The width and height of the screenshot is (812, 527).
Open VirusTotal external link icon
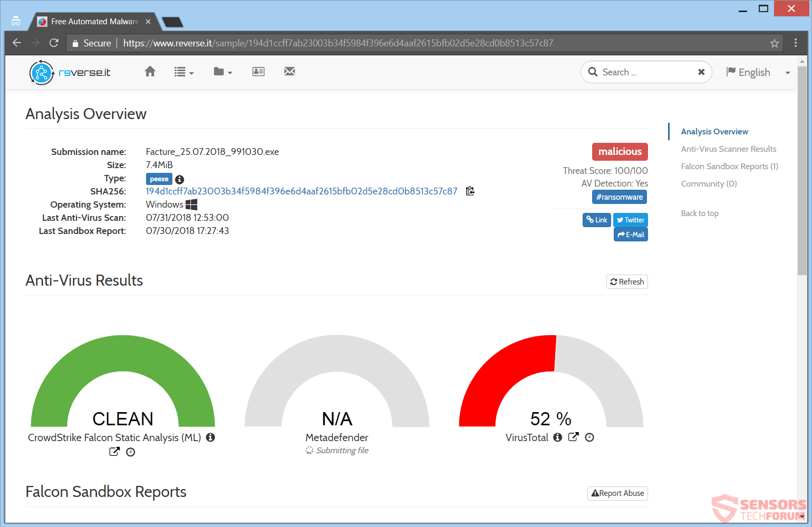(x=573, y=436)
